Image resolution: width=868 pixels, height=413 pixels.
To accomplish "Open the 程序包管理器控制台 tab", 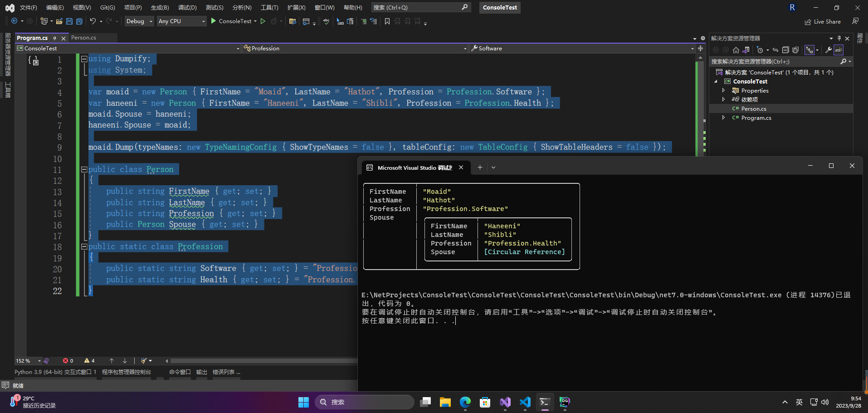I will click(127, 372).
